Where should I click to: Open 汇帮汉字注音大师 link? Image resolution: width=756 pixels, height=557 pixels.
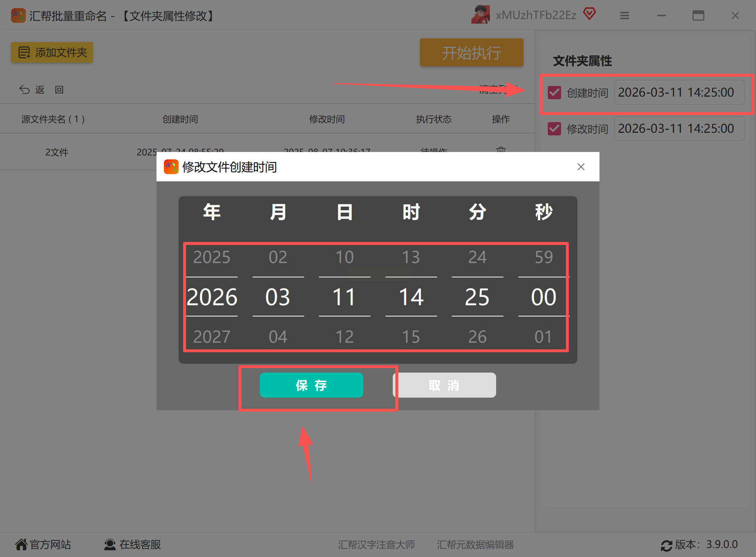[x=376, y=544]
